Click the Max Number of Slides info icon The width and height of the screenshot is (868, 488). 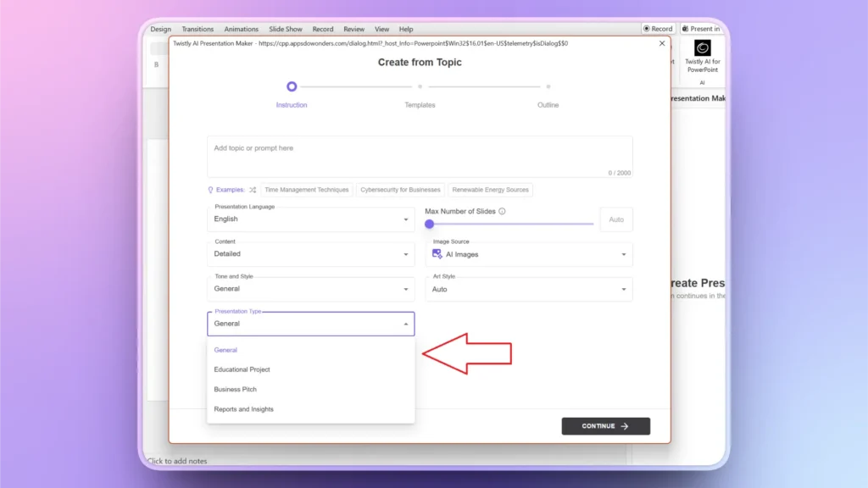click(502, 211)
